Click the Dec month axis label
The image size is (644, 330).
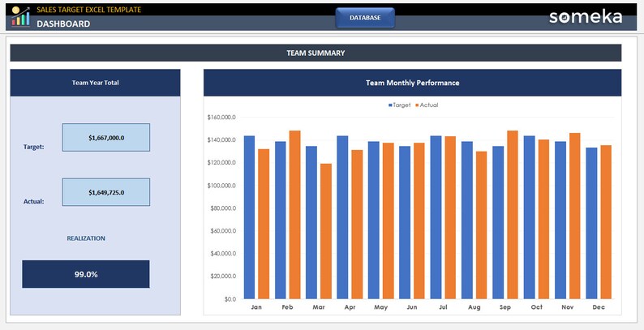(599, 307)
